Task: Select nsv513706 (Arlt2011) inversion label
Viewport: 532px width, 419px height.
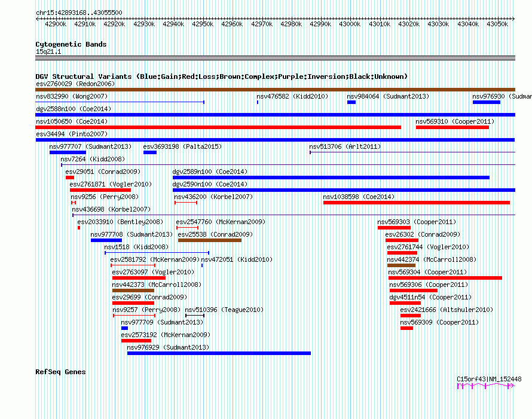Action: (x=345, y=146)
